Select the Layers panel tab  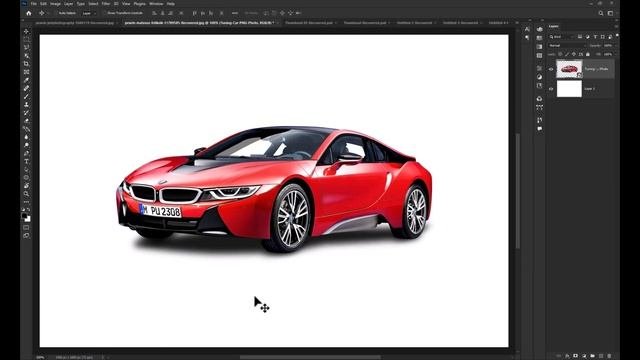tap(554, 26)
